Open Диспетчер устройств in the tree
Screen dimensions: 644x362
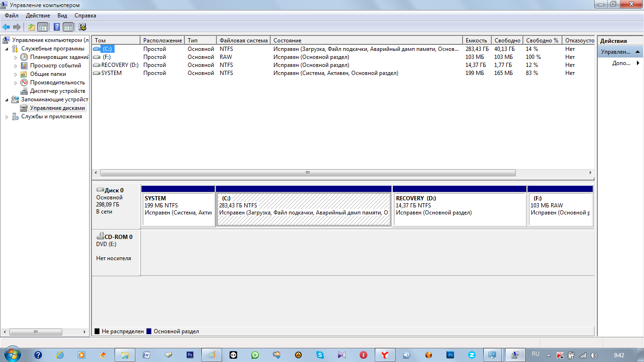[57, 91]
